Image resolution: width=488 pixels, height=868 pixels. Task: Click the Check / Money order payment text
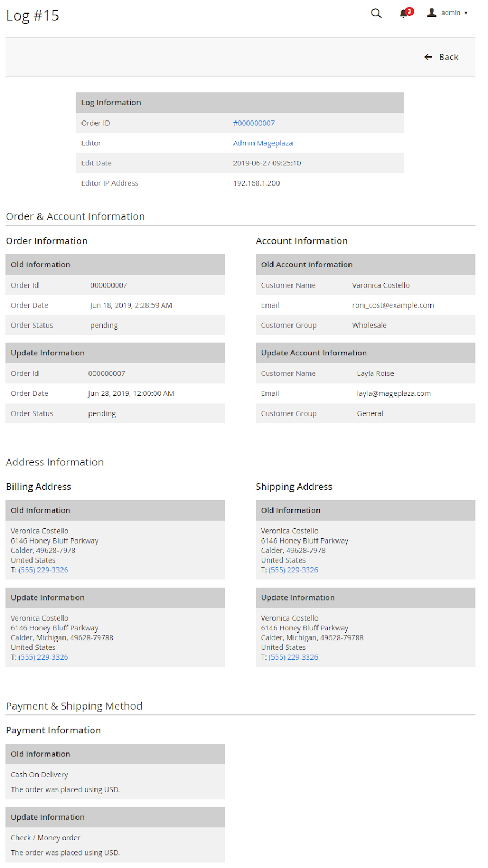coord(46,838)
